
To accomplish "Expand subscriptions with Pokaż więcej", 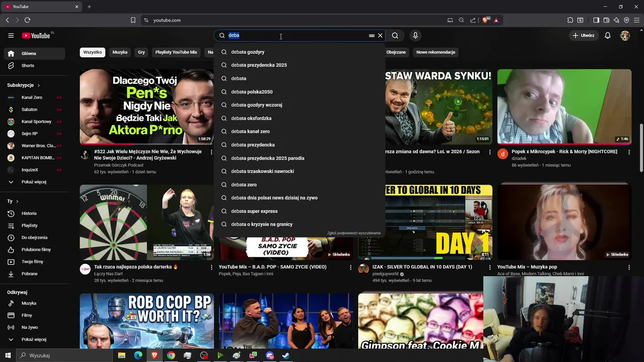I will click(34, 182).
